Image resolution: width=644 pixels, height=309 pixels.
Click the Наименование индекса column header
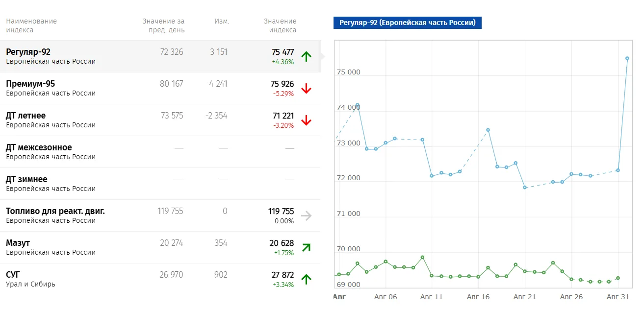click(x=31, y=25)
